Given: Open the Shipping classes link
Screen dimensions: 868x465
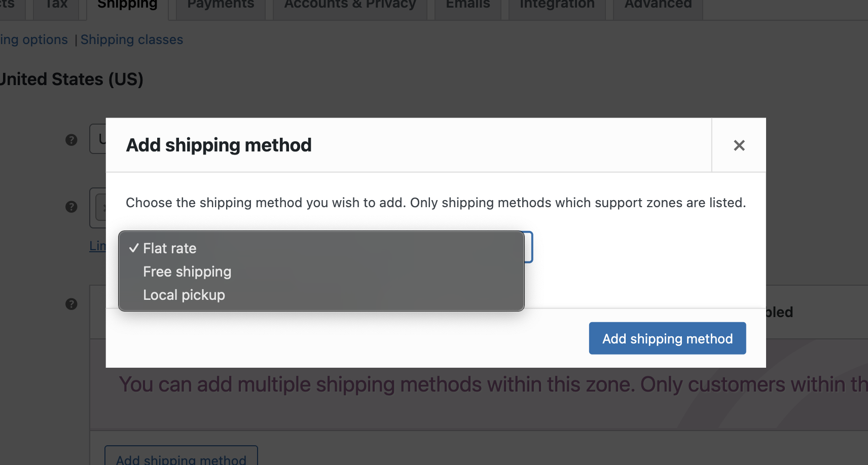Looking at the screenshot, I should [x=132, y=40].
